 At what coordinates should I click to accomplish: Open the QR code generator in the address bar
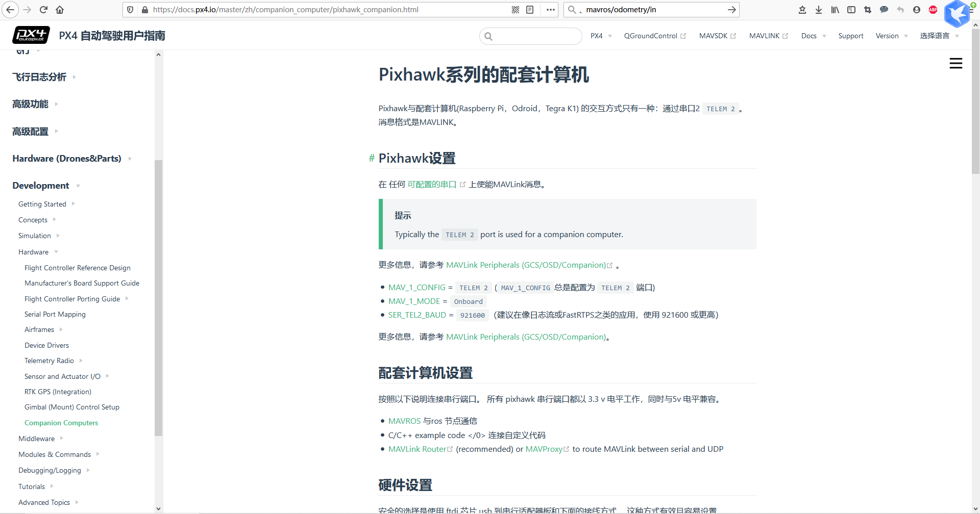click(x=515, y=10)
